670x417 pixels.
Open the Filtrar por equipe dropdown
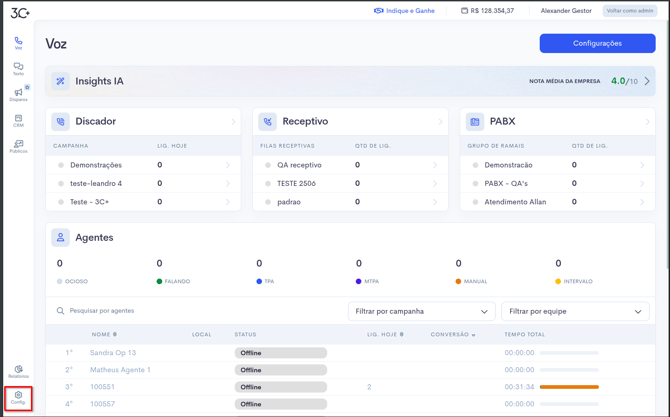(575, 311)
